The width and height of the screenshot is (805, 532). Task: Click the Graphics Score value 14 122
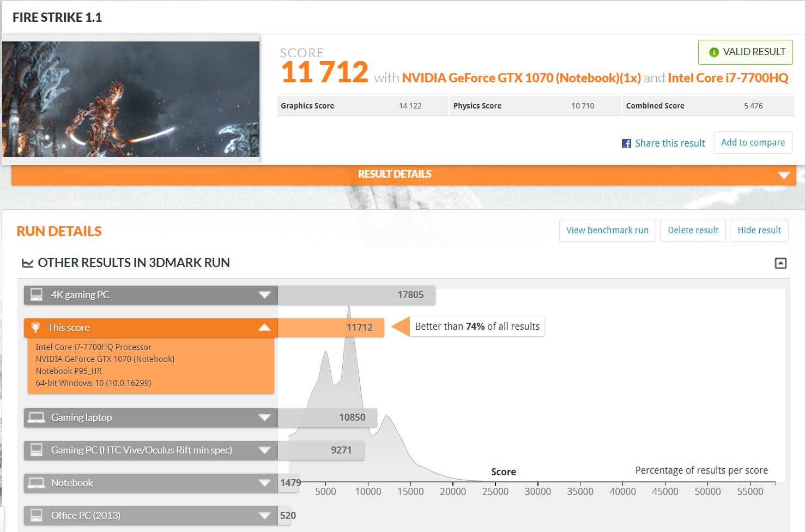(x=410, y=106)
